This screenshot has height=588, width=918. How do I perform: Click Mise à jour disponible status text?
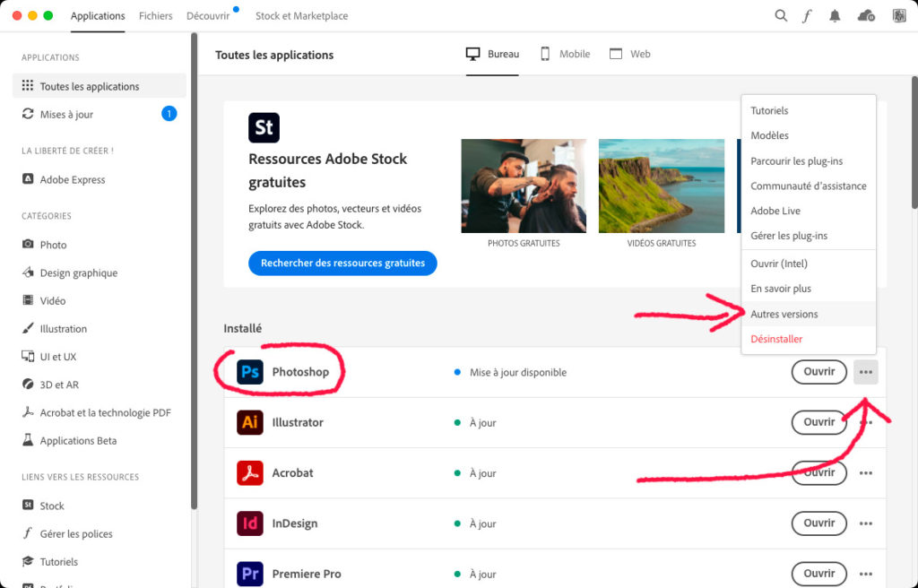[518, 373]
